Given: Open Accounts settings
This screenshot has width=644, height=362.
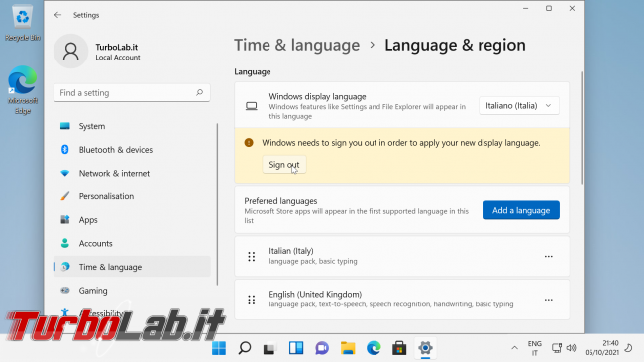Looking at the screenshot, I should coord(132,243).
